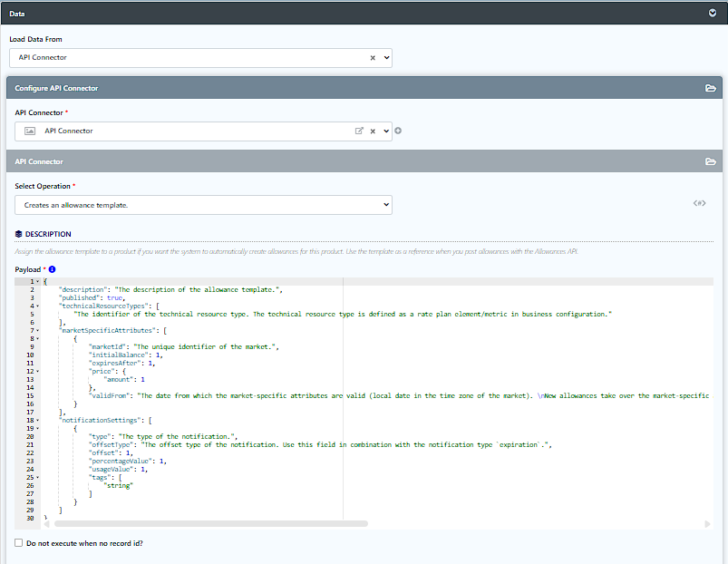Click the "usageValue" key on line 24
This screenshot has width=728, height=564.
click(111, 470)
